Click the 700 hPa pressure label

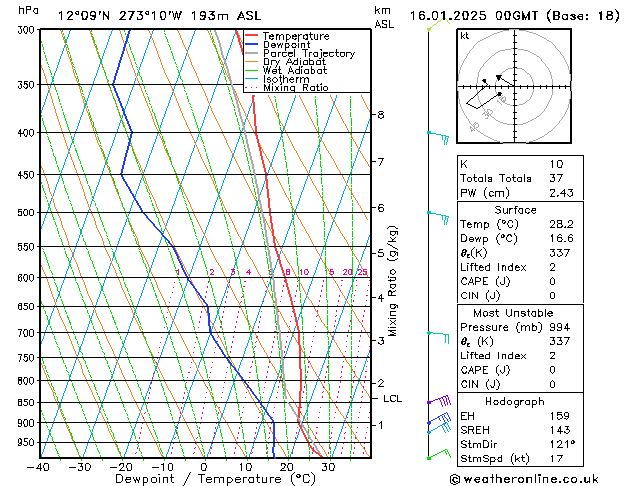[28, 332]
